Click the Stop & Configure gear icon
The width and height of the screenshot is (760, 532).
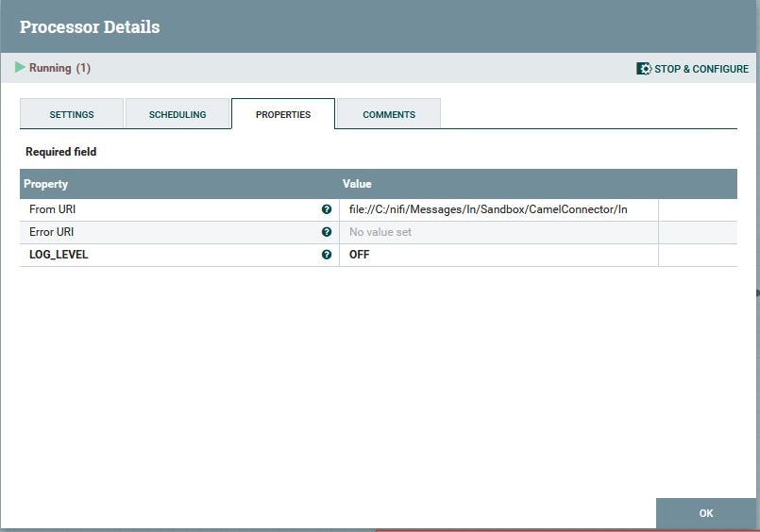click(644, 69)
